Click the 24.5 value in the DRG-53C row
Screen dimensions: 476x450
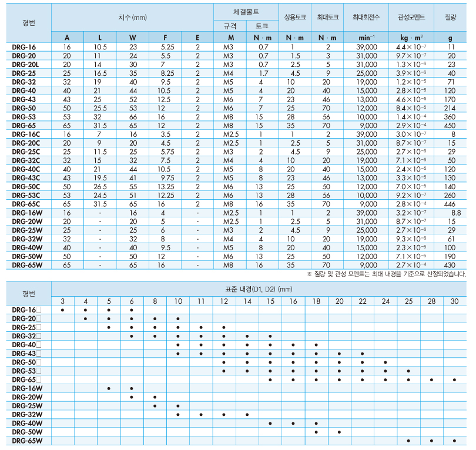[x=100, y=196]
